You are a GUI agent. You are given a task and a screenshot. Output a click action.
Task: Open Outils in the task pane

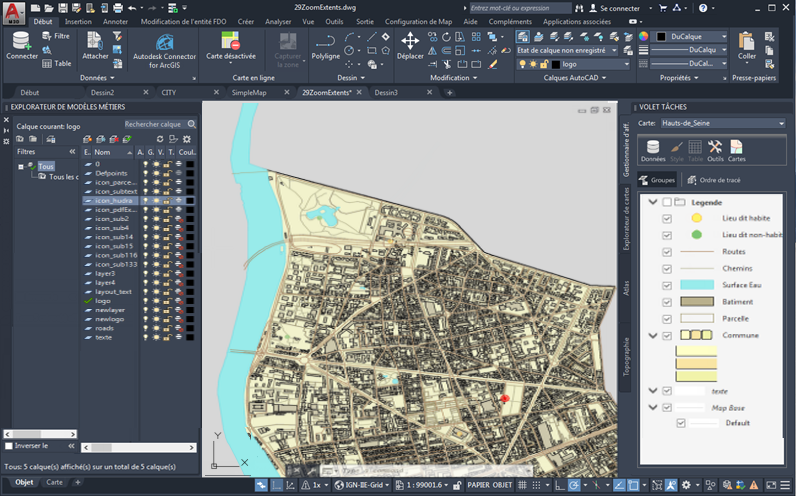coord(715,150)
